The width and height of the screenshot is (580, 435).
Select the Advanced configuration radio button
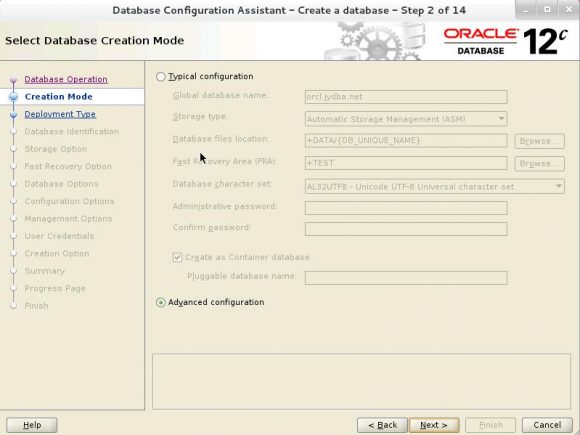point(161,303)
